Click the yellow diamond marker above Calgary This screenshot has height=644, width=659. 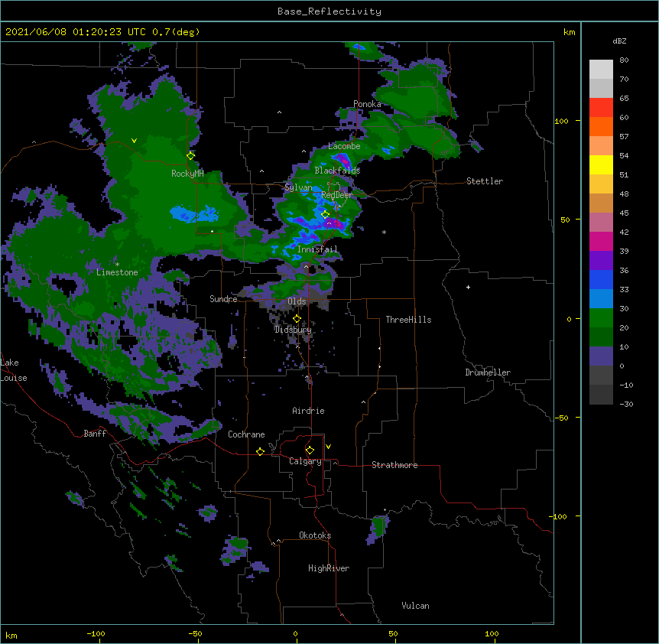click(x=310, y=450)
